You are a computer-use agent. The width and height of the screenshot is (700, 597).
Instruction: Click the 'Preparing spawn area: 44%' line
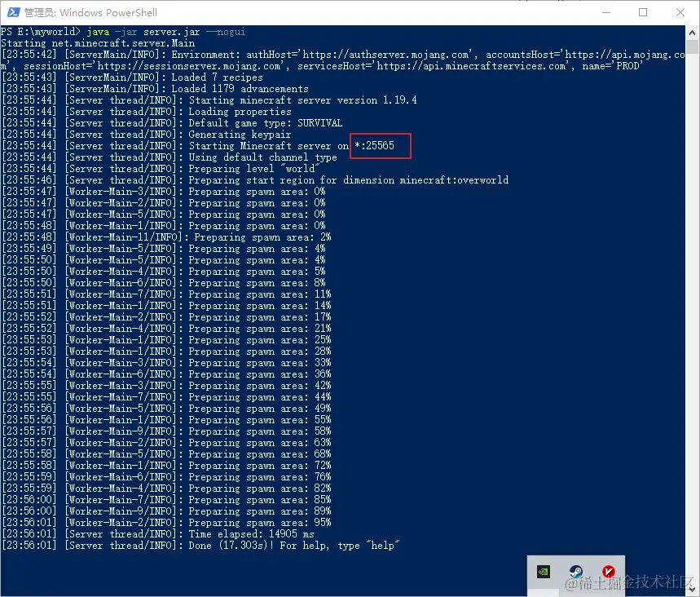point(166,397)
